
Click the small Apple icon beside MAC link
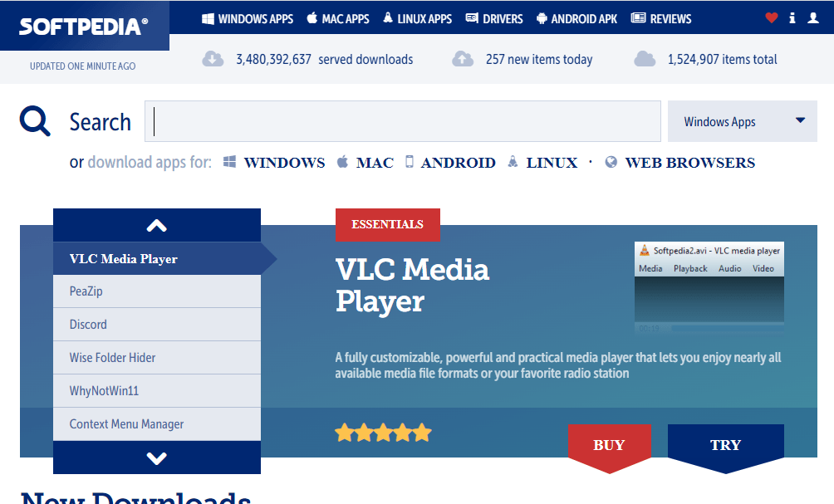[342, 162]
